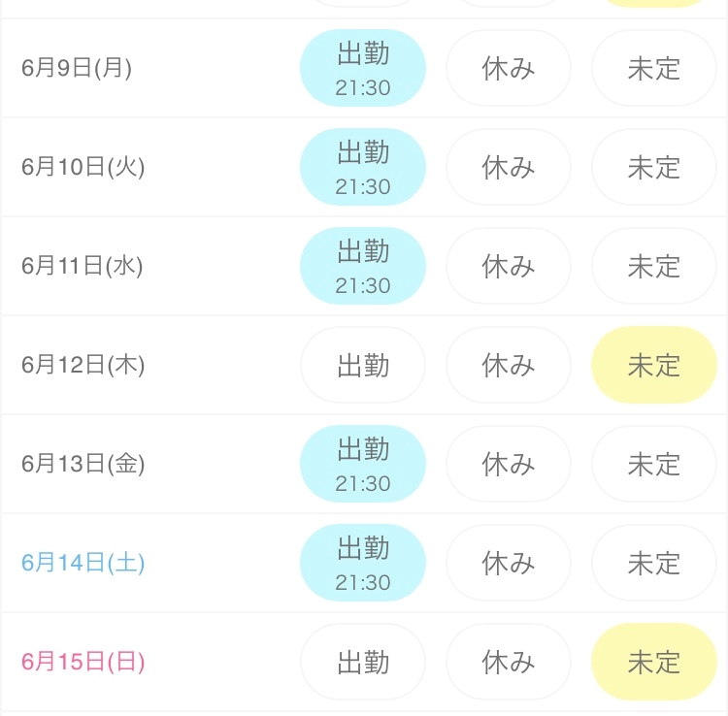Select 出勤 for 6月12日(木)
Image resolution: width=728 pixels, height=716 pixels.
click(x=363, y=365)
